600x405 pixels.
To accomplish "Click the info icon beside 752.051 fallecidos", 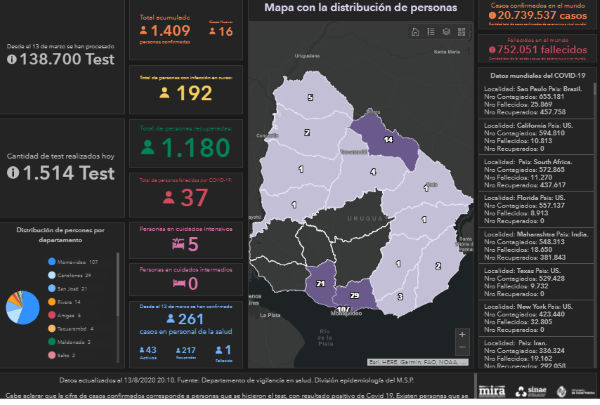I will [492, 50].
